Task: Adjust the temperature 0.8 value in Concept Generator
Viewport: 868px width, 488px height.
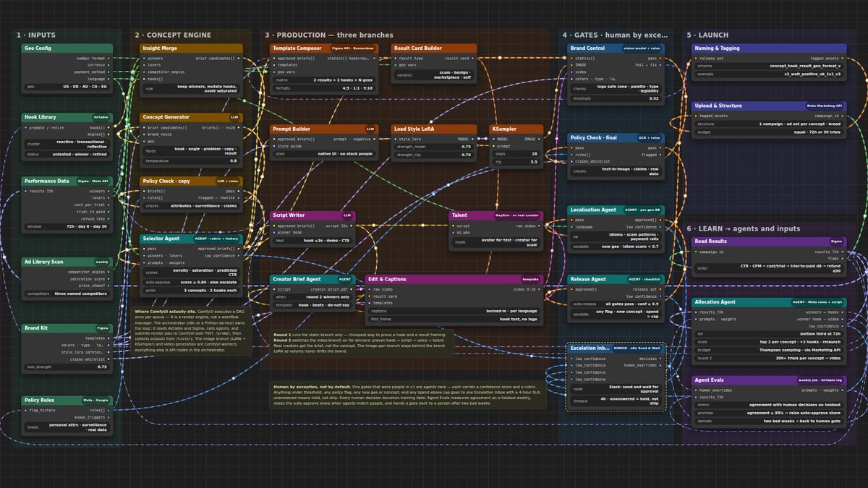Action: click(x=192, y=160)
